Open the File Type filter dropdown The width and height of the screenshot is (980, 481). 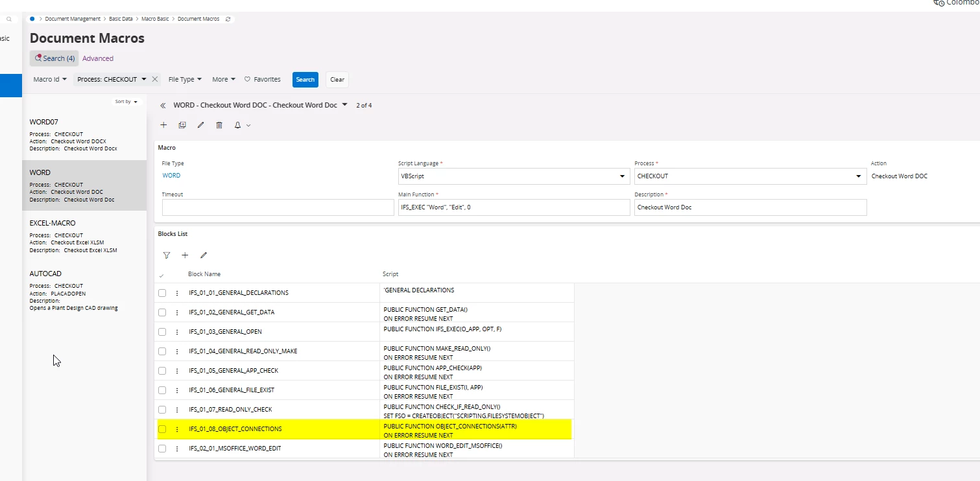185,79
